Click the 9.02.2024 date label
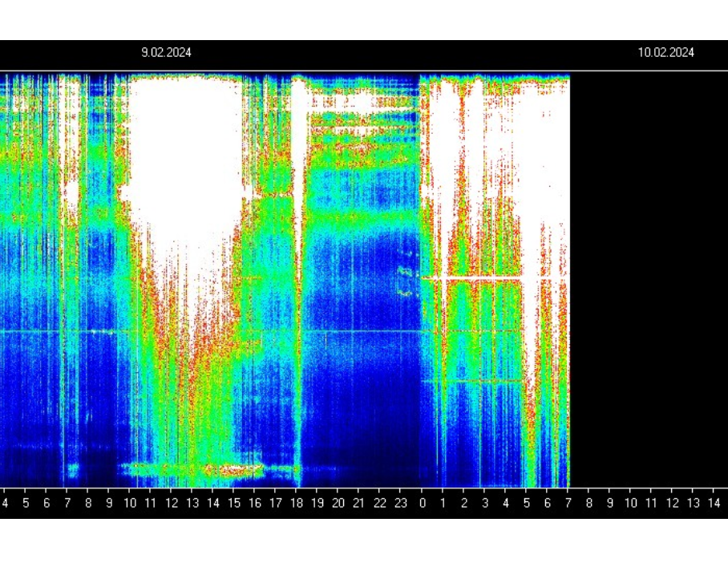The width and height of the screenshot is (728, 571). [166, 52]
